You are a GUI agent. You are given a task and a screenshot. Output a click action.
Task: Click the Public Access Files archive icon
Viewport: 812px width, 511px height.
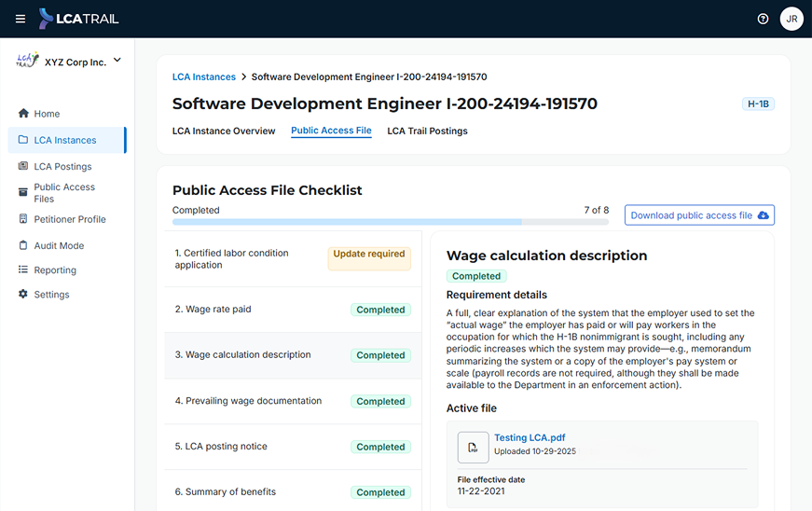coord(23,192)
